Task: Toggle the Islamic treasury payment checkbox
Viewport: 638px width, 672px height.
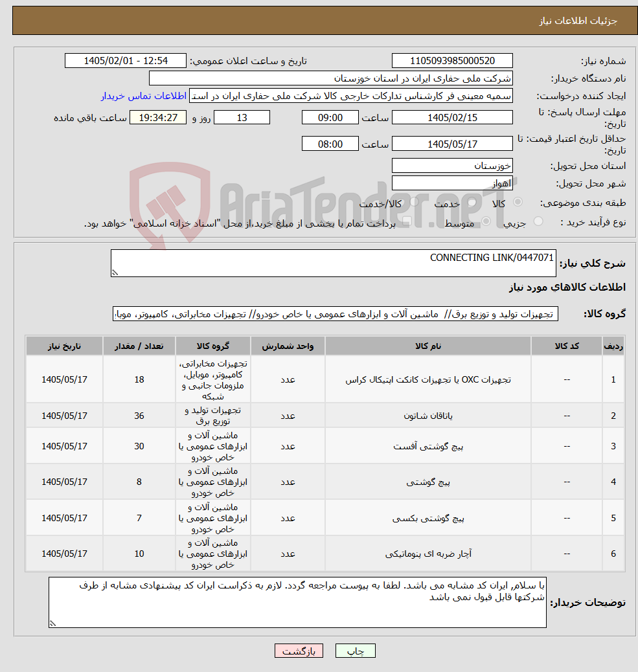Action: click(x=407, y=221)
